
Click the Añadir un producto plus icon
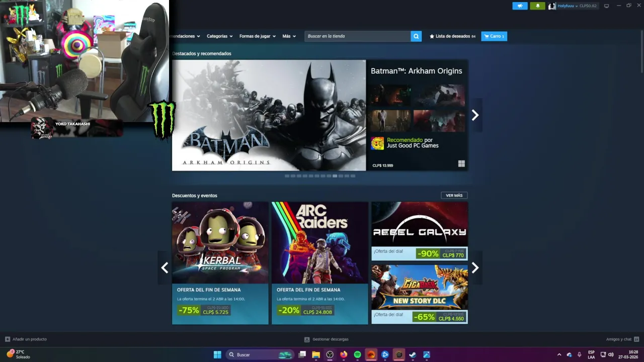coord(8,339)
